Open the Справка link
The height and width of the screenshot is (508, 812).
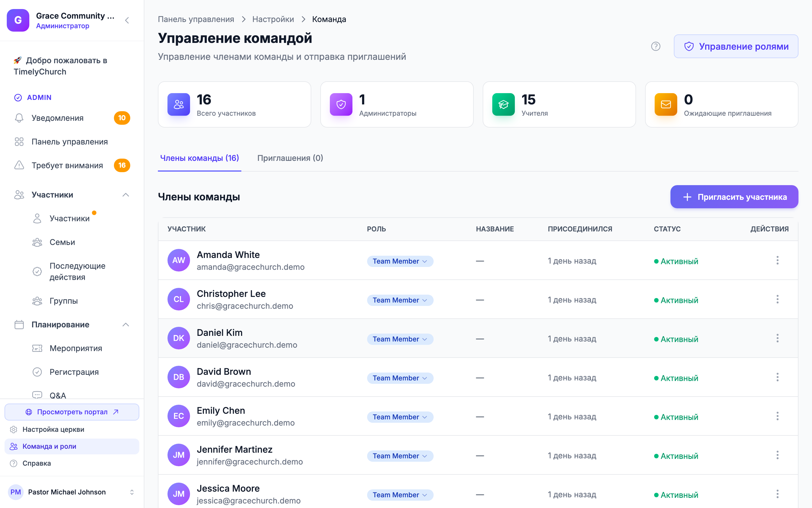[x=72, y=463]
